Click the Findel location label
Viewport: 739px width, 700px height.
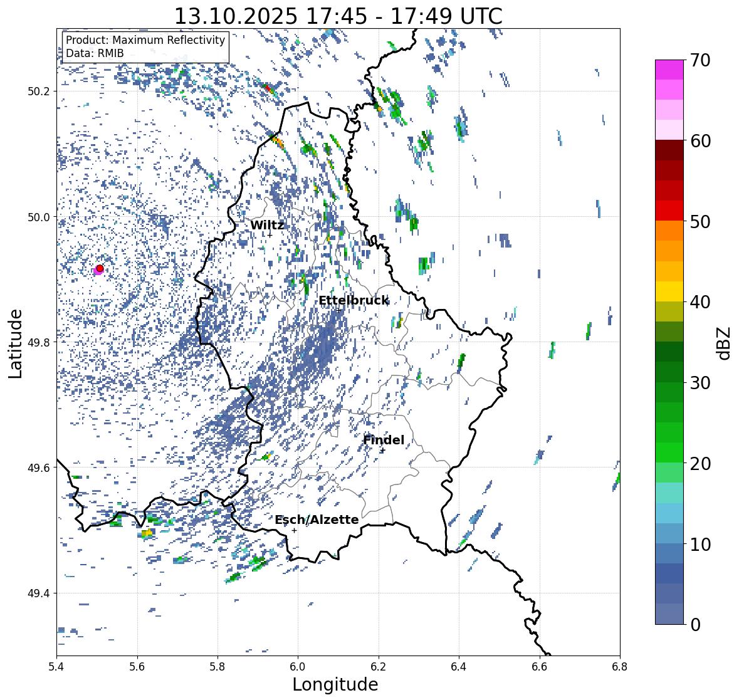tap(384, 440)
